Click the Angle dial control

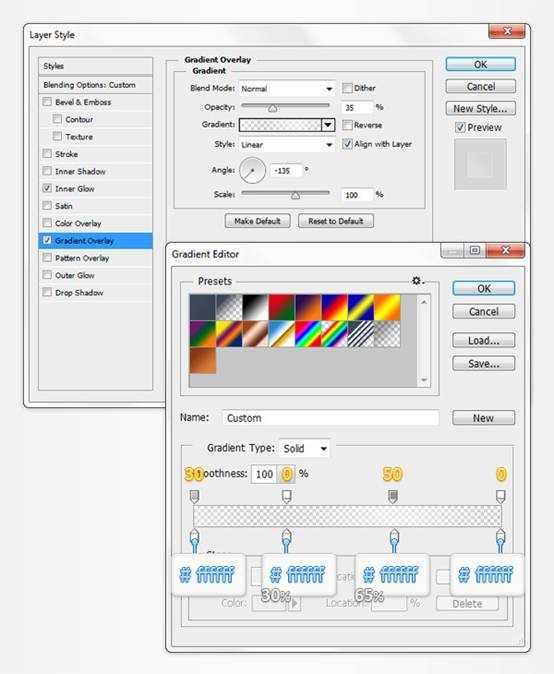pyautogui.click(x=252, y=170)
